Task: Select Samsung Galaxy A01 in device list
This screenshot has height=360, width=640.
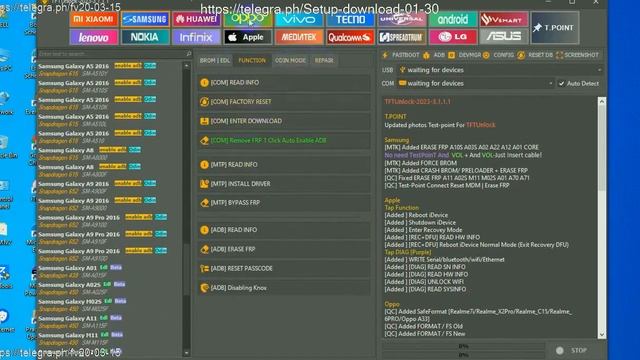Action: (x=109, y=271)
